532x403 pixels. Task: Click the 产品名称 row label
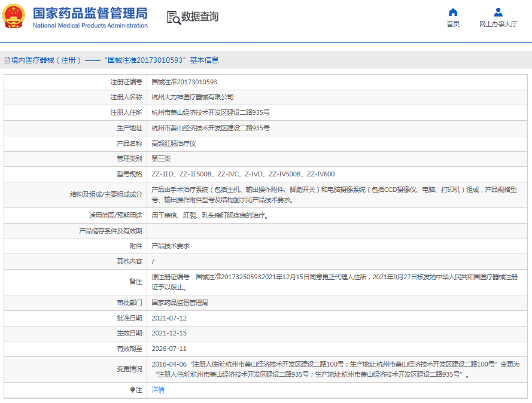coord(130,144)
